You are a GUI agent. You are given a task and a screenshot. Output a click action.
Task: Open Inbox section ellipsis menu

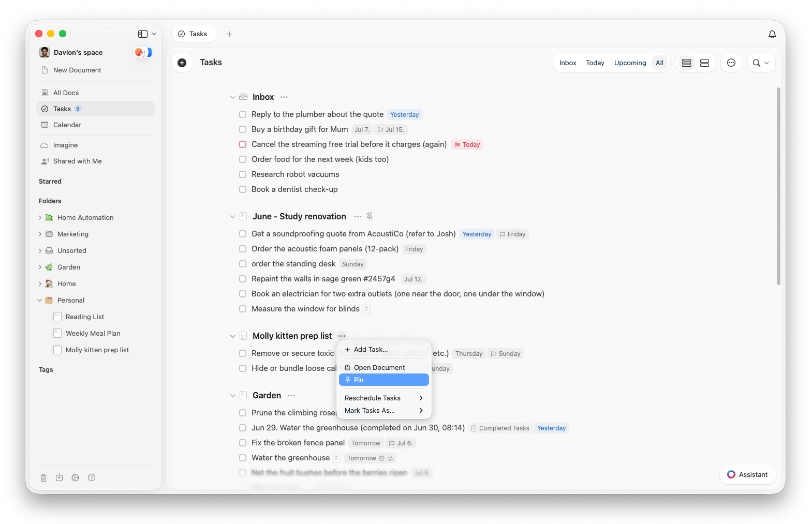pyautogui.click(x=284, y=97)
